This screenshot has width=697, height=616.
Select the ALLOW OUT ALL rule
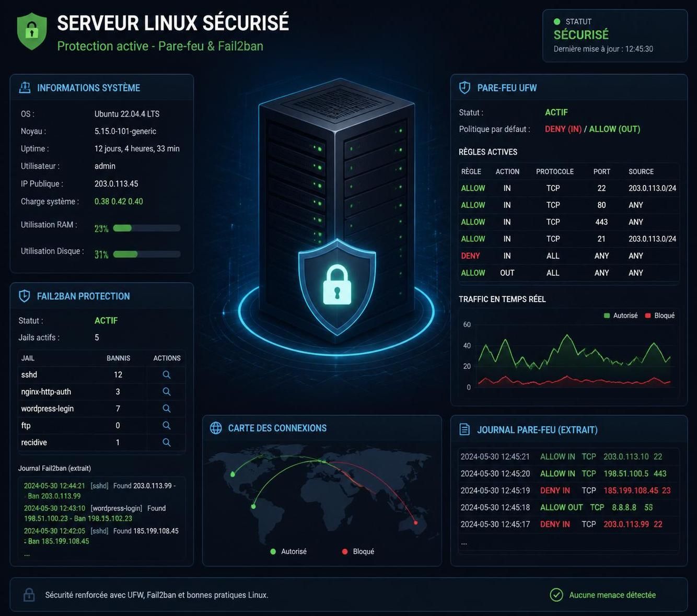[x=569, y=273]
